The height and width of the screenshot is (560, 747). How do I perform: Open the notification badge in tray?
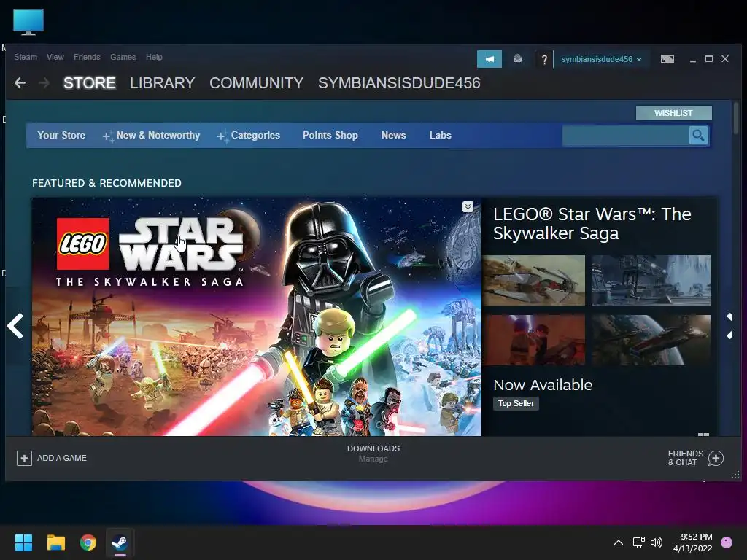(727, 542)
